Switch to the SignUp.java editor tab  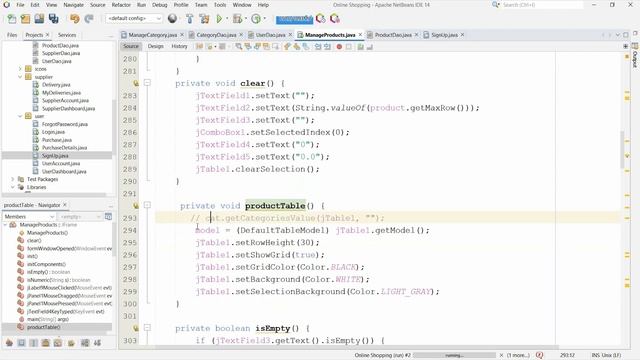point(444,35)
